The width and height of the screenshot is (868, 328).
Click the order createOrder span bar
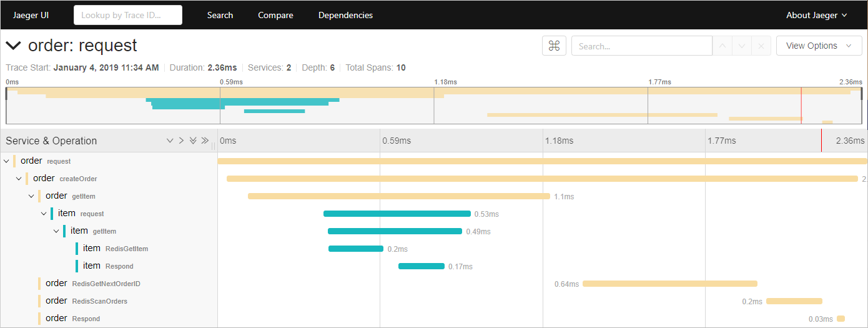(x=542, y=179)
